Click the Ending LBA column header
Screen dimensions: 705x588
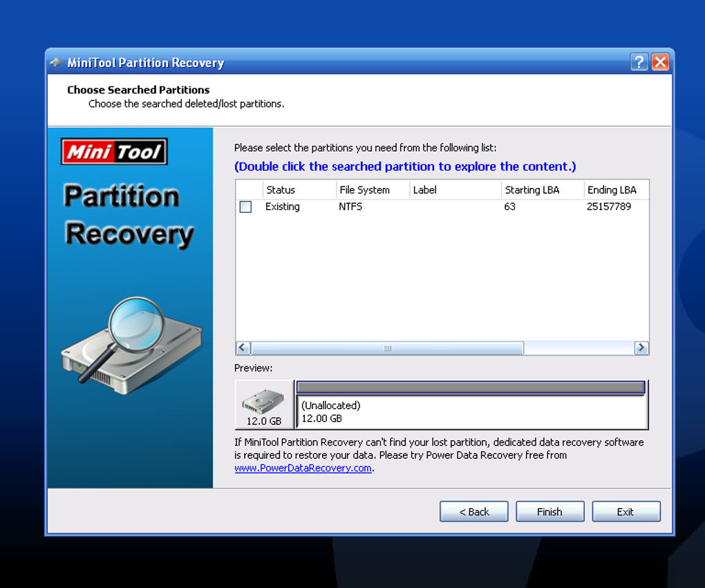coord(616,190)
